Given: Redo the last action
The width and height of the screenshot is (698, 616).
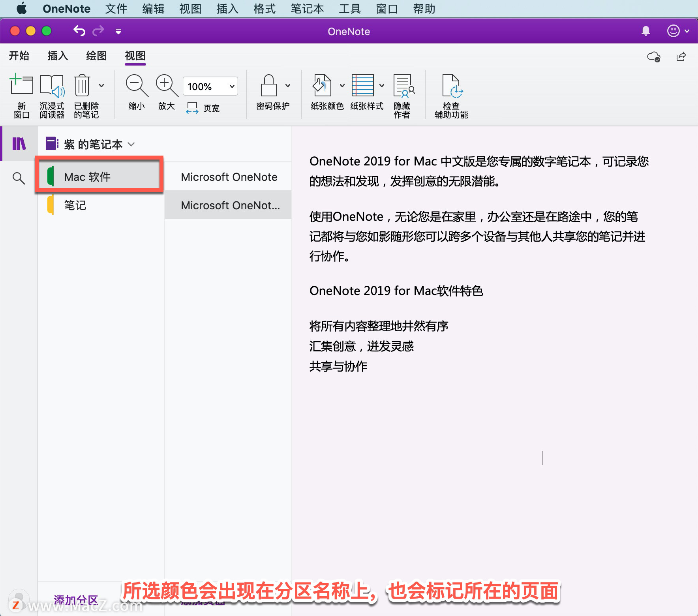Looking at the screenshot, I should tap(98, 31).
